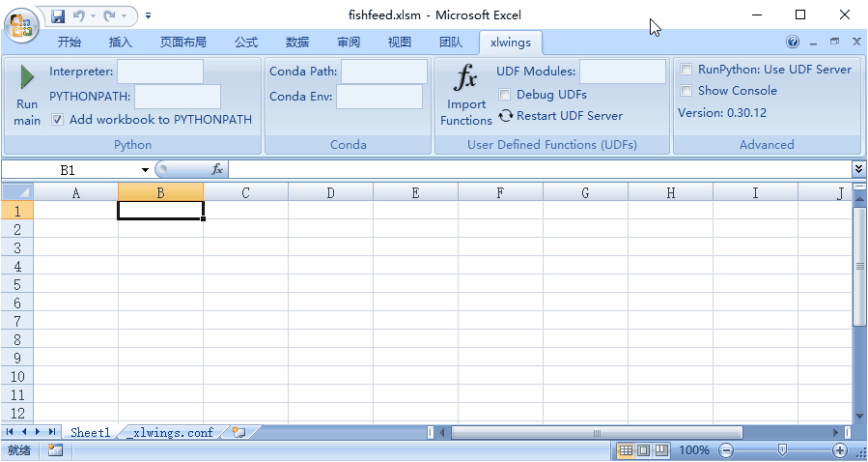868x462 pixels.
Task: Switch to Page Layout view
Action: (643, 450)
